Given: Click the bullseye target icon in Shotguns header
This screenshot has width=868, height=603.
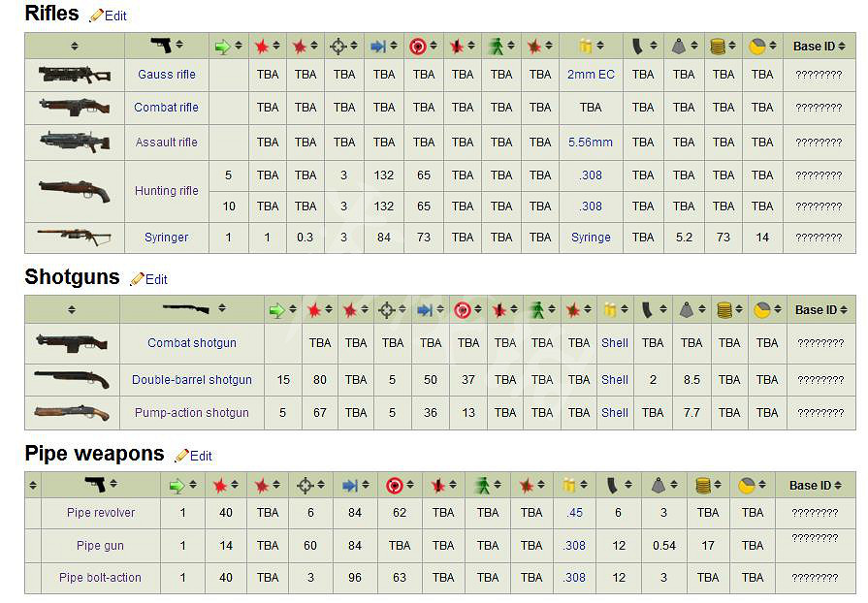Looking at the screenshot, I should 463,310.
